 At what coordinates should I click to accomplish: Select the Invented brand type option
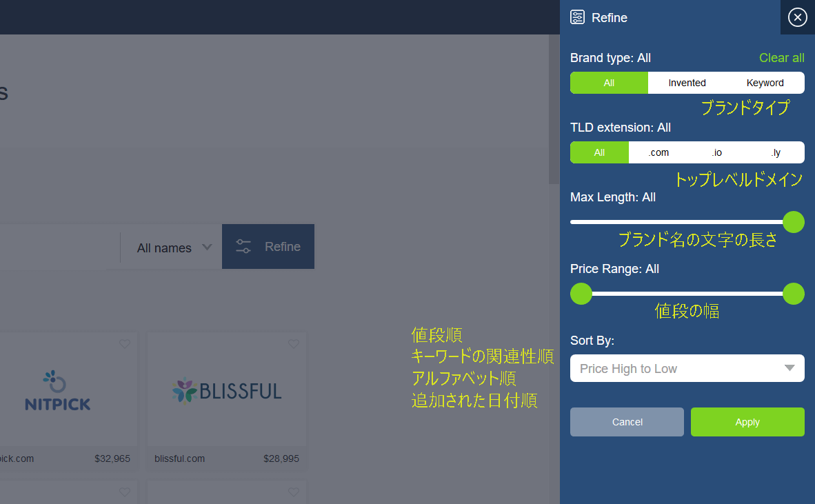pos(687,83)
